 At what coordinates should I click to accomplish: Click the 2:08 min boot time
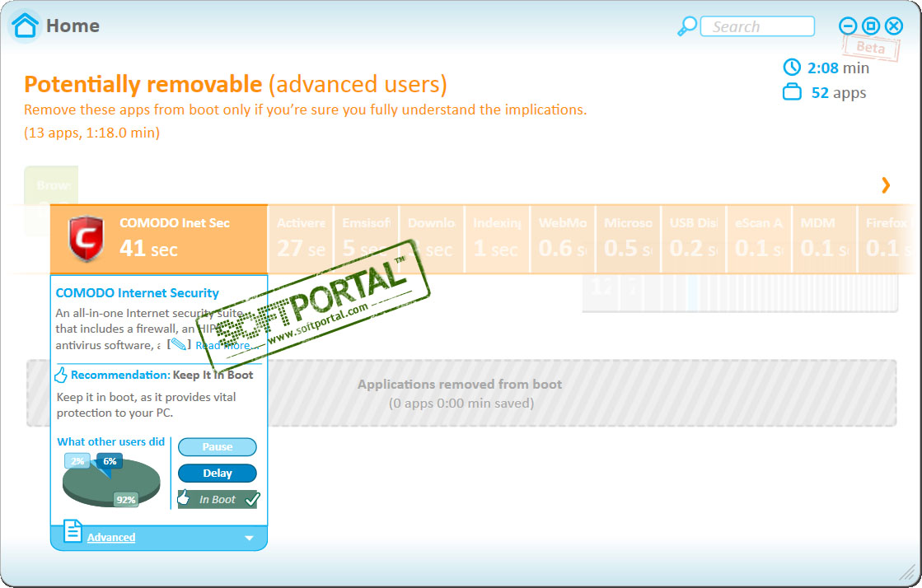[838, 68]
